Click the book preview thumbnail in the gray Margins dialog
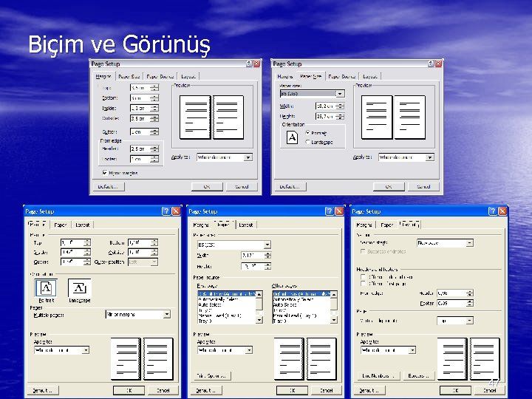The width and height of the screenshot is (532, 399). (212, 117)
